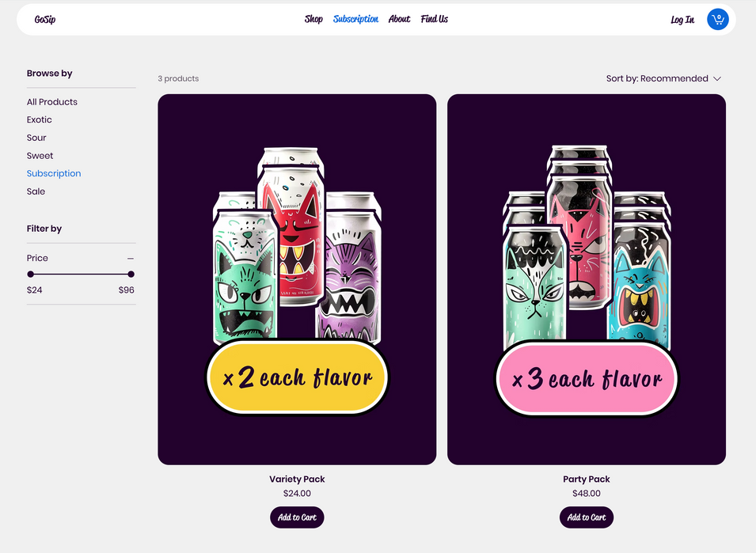Click the GoSip logo
The image size is (756, 553).
point(45,19)
